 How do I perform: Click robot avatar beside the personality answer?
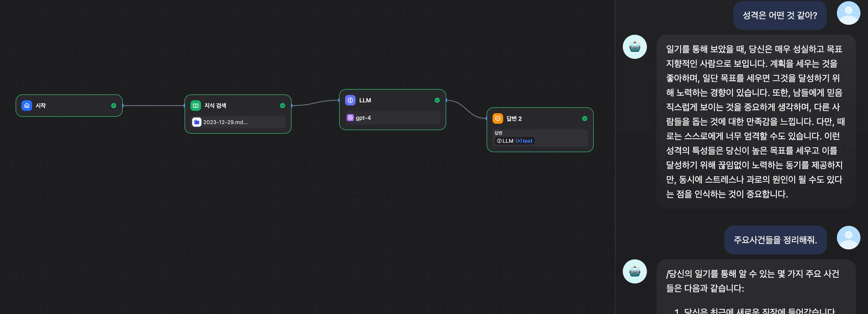tap(635, 47)
